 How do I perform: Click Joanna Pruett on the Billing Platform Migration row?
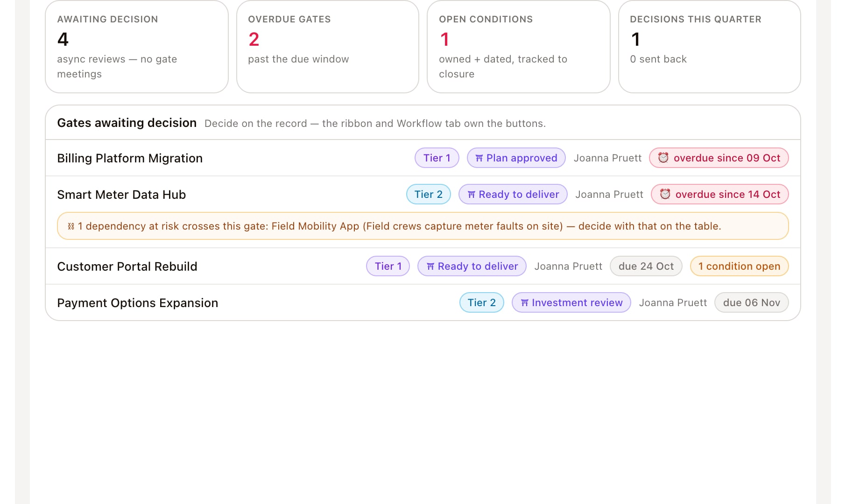[x=607, y=158]
